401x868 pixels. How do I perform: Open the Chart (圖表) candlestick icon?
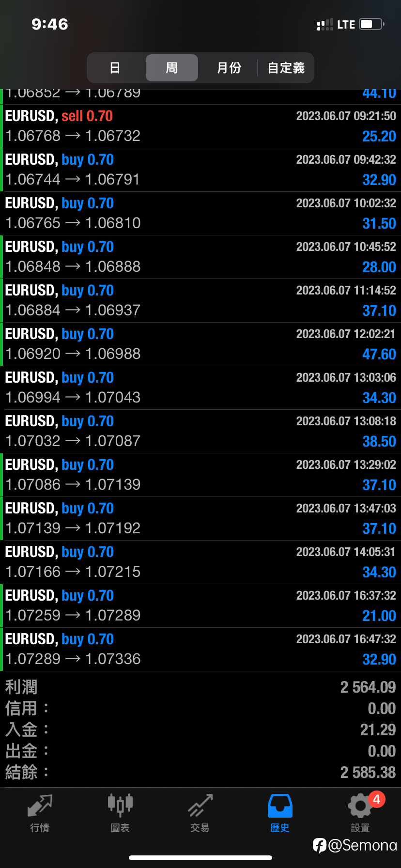pos(120,806)
